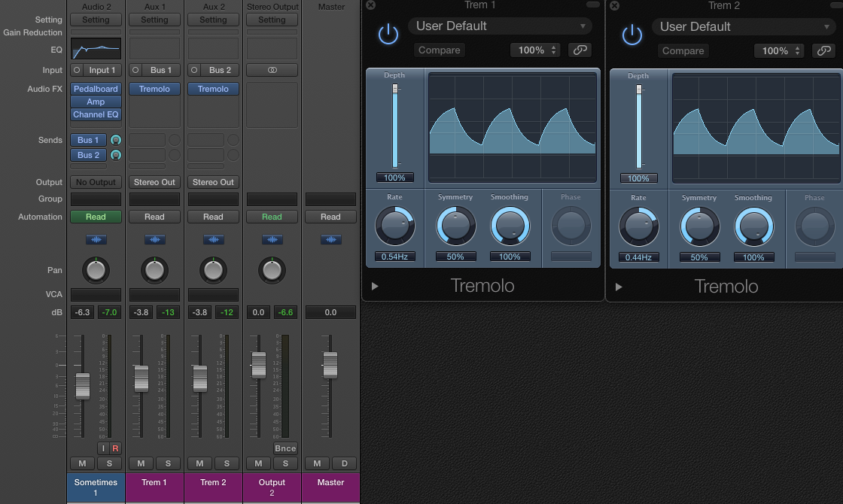Toggle input monitoring I on Sometimes channel
Screen dimensions: 843x504
coord(103,448)
